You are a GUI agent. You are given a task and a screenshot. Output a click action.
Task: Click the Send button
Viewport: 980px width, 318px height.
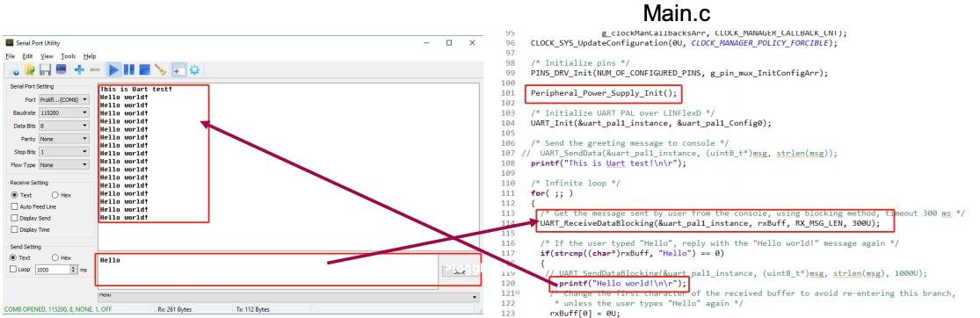(x=460, y=270)
